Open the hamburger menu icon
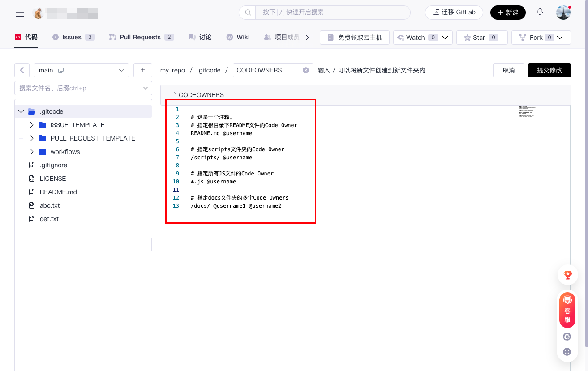The image size is (588, 371). [x=19, y=12]
